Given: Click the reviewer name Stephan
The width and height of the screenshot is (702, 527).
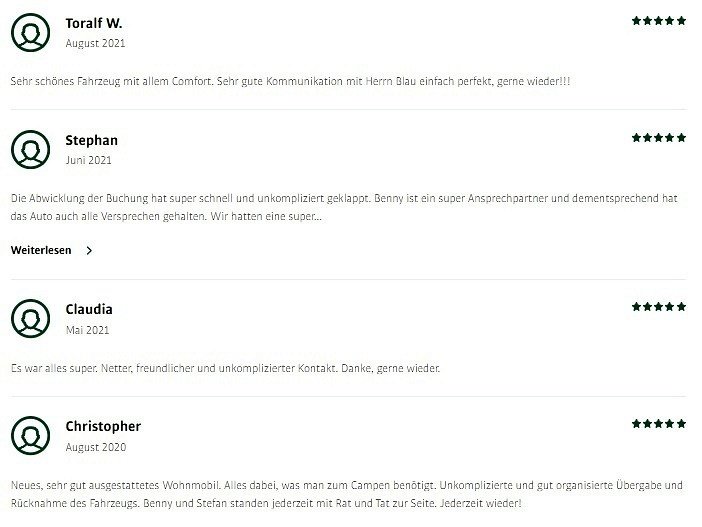Looking at the screenshot, I should click(x=91, y=140).
